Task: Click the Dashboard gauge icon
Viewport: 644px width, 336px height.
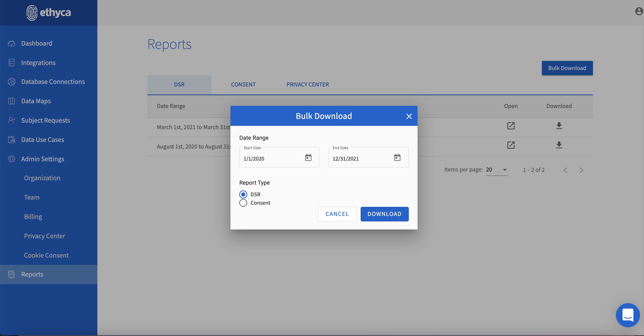Action: [11, 44]
